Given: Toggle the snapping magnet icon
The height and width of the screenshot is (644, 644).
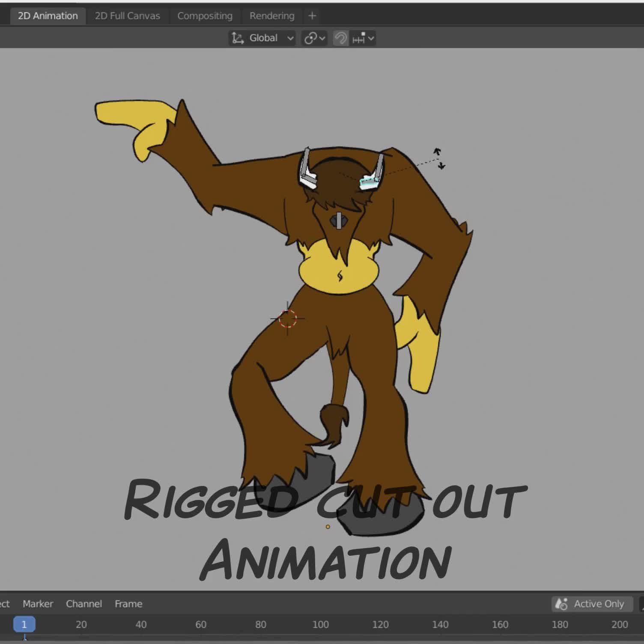Looking at the screenshot, I should point(341,38).
